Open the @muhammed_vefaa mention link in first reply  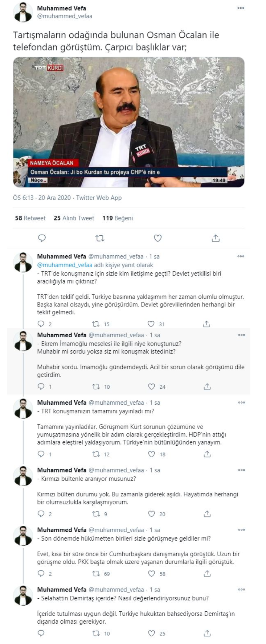tap(65, 265)
